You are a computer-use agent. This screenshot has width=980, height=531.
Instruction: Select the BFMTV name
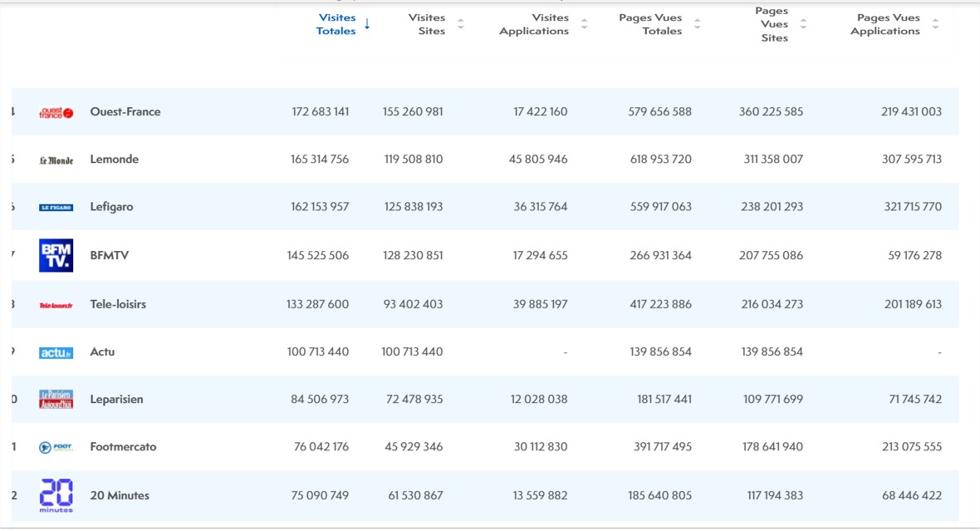pyautogui.click(x=110, y=256)
